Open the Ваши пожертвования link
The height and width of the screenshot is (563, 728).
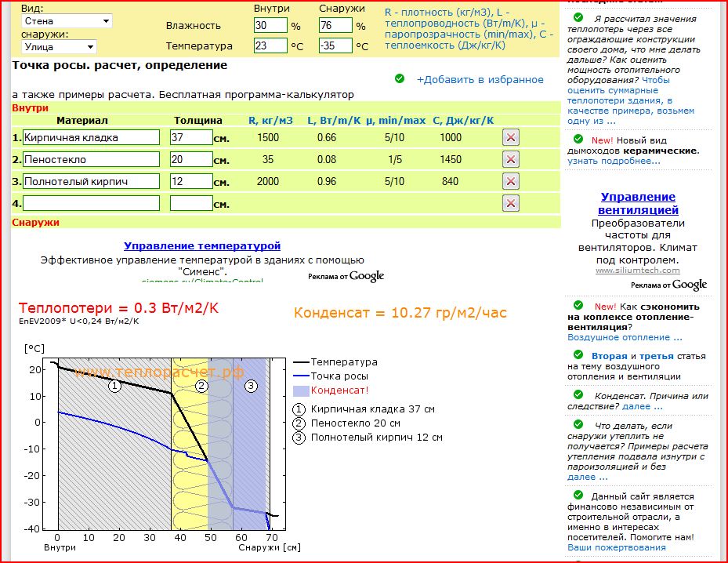[x=616, y=547]
